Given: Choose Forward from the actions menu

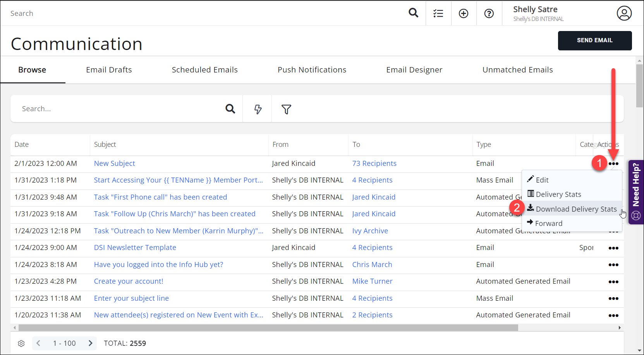Looking at the screenshot, I should point(548,224).
